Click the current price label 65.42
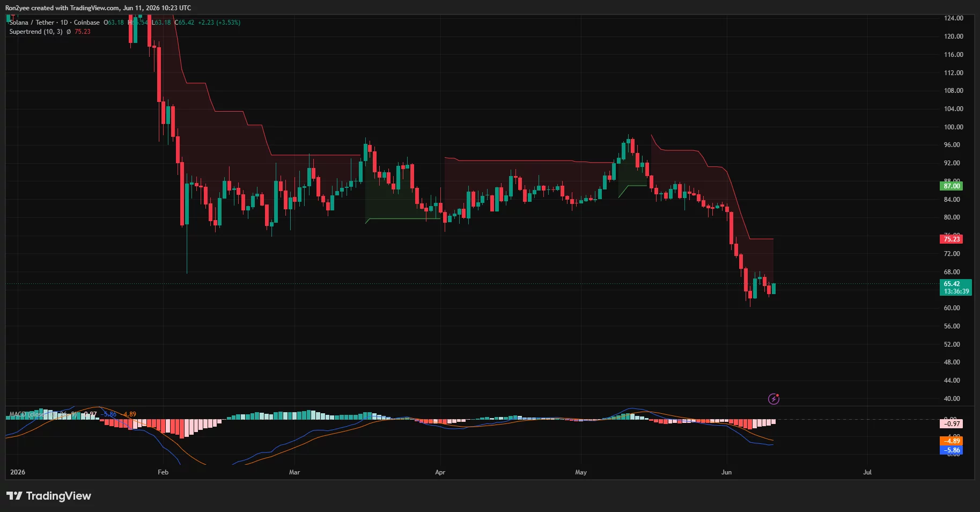The height and width of the screenshot is (512, 980). point(955,288)
